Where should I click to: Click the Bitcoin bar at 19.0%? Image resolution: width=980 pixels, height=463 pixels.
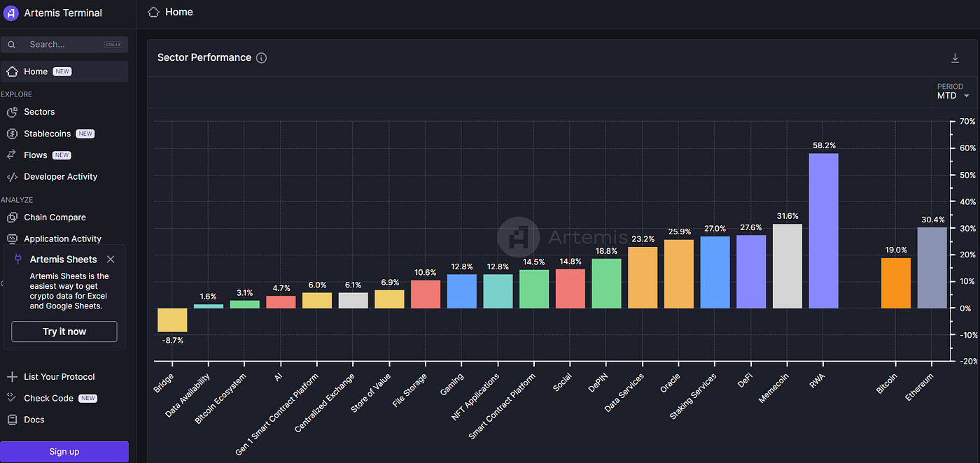point(896,283)
